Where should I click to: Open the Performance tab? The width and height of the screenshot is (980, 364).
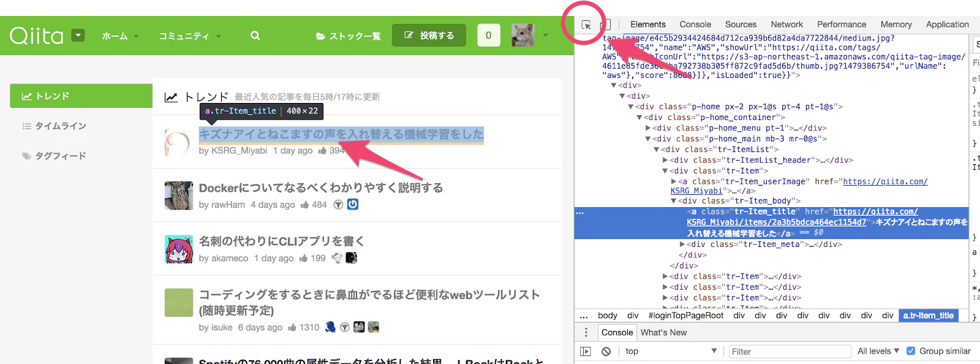(x=842, y=25)
